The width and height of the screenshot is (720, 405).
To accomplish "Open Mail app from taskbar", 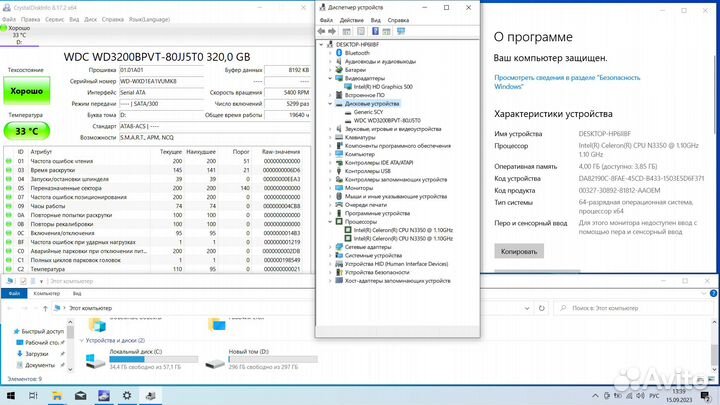I will click(x=80, y=395).
